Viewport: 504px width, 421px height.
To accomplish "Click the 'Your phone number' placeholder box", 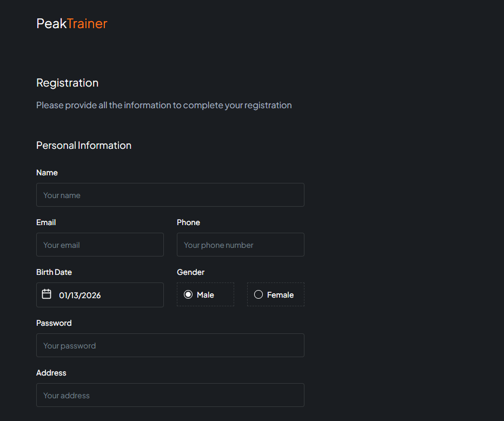I will [x=240, y=245].
